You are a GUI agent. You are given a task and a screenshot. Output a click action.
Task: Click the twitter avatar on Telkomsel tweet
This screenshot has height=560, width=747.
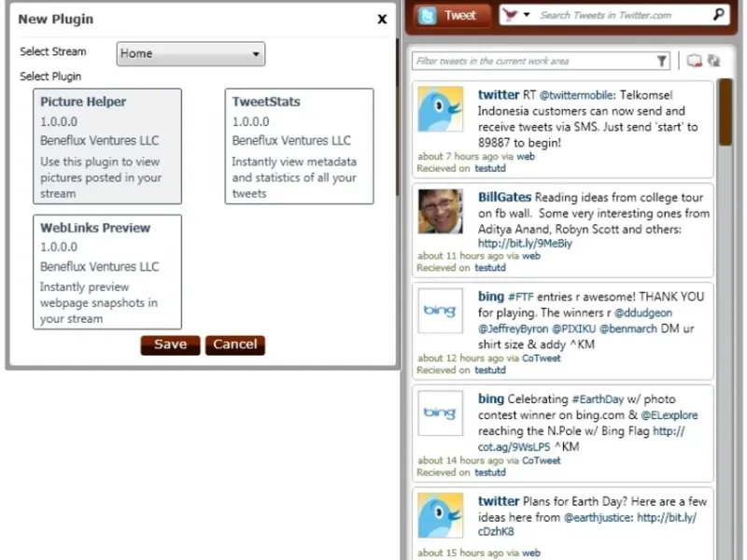pos(440,109)
